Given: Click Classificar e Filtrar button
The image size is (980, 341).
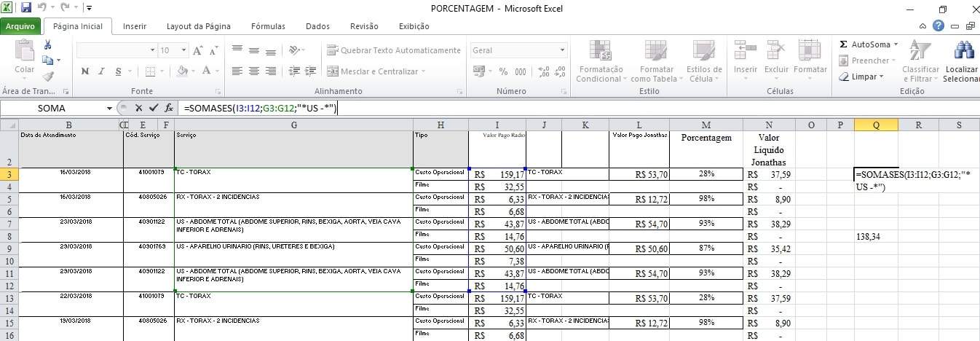Looking at the screenshot, I should 920,61.
